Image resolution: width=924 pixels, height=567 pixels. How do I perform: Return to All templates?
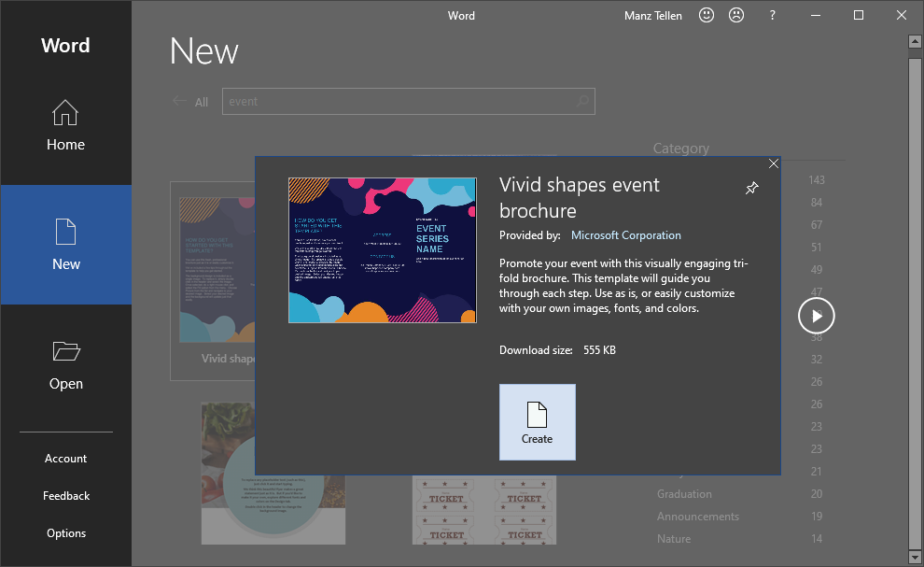pyautogui.click(x=202, y=102)
